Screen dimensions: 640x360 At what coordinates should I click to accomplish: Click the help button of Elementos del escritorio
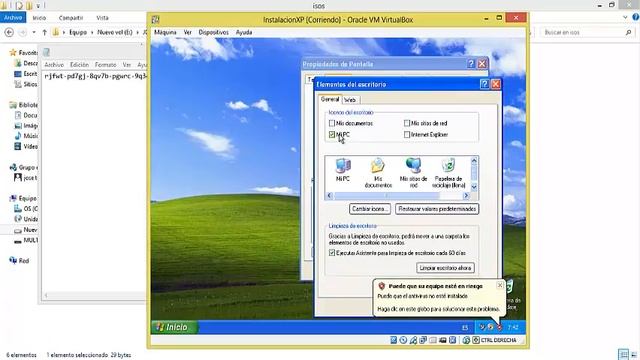pos(484,84)
